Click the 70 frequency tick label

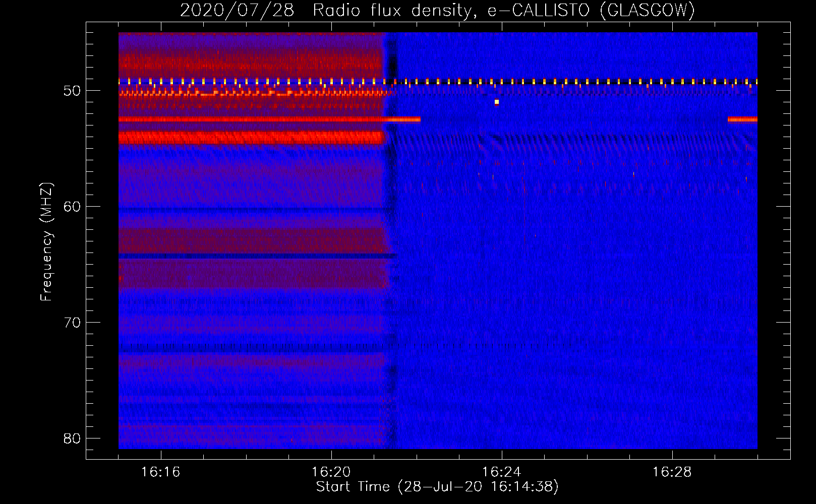(x=72, y=323)
